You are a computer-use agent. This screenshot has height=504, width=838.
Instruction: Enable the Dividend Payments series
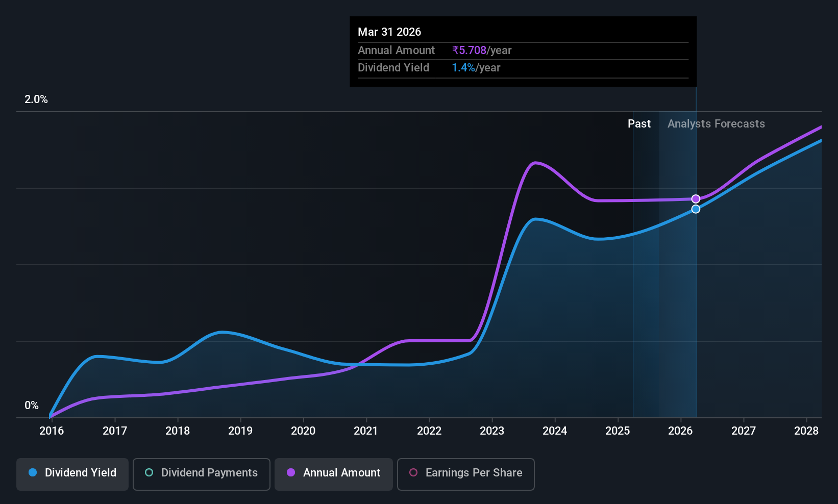tap(202, 474)
